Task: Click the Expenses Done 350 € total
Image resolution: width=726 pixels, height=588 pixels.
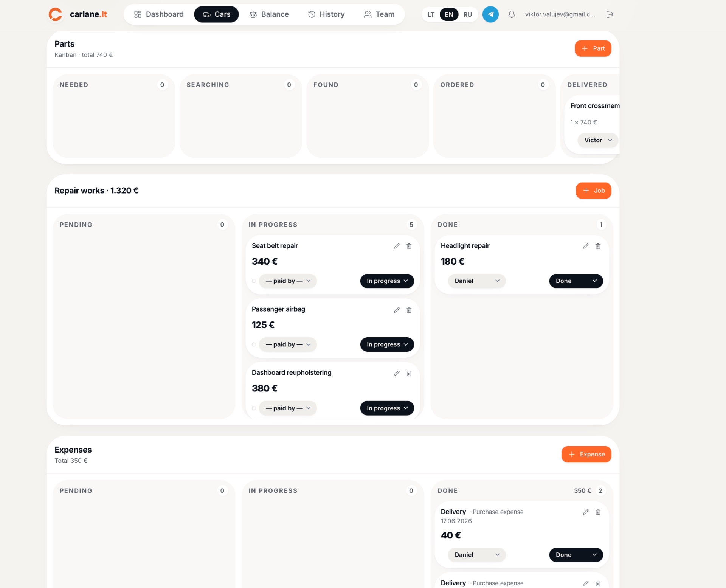Action: coord(582,491)
